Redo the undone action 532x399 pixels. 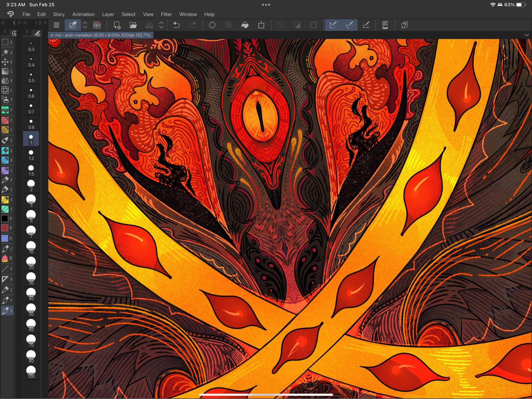(193, 25)
